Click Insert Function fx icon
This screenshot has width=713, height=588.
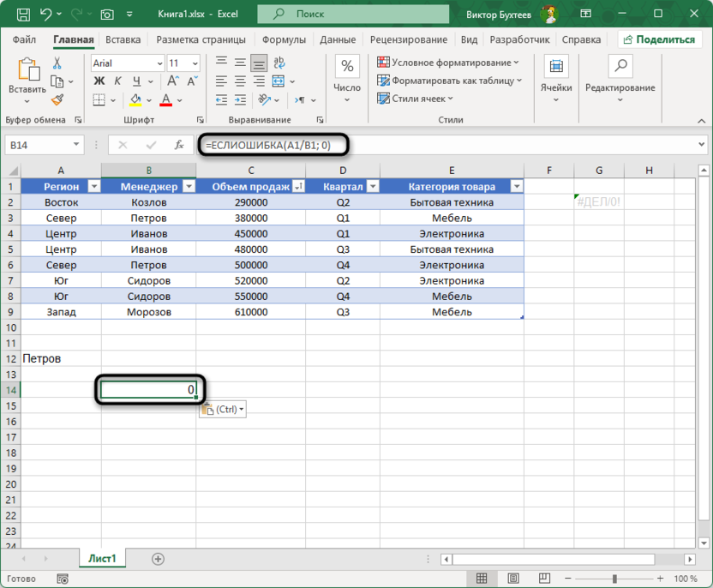click(x=179, y=146)
